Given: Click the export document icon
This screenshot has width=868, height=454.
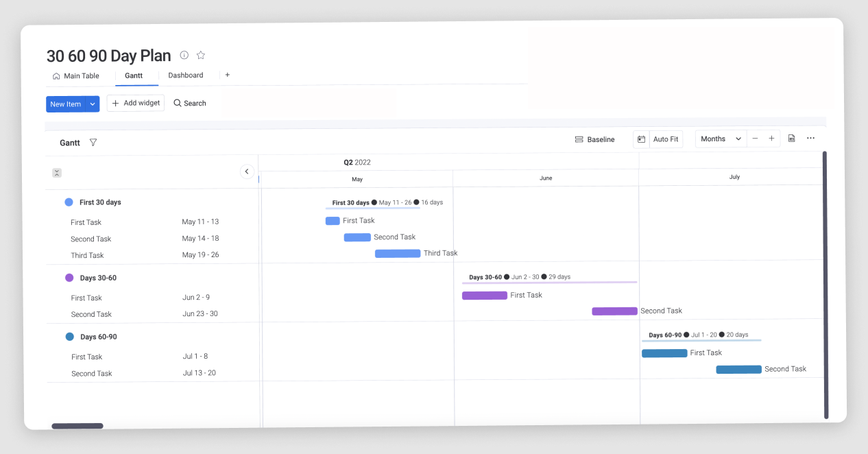Looking at the screenshot, I should [x=791, y=139].
